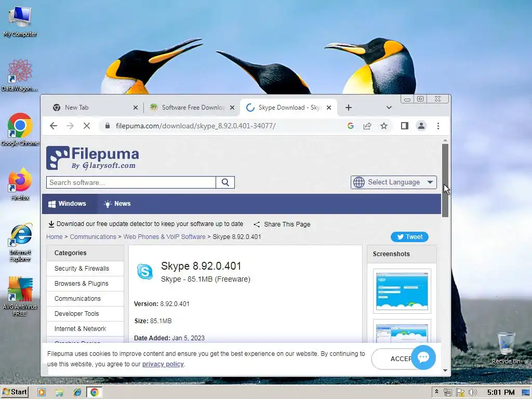
Task: Click the Filepuma logo
Action: [x=92, y=158]
